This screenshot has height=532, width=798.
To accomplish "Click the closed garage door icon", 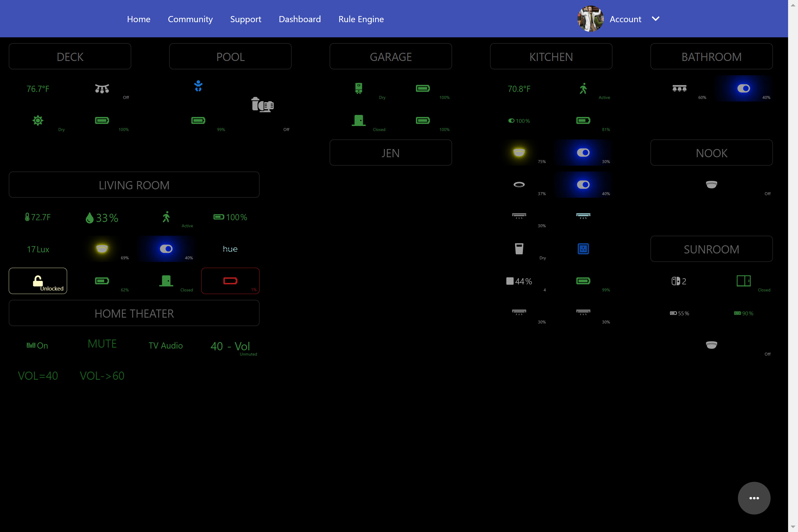I will 359,120.
